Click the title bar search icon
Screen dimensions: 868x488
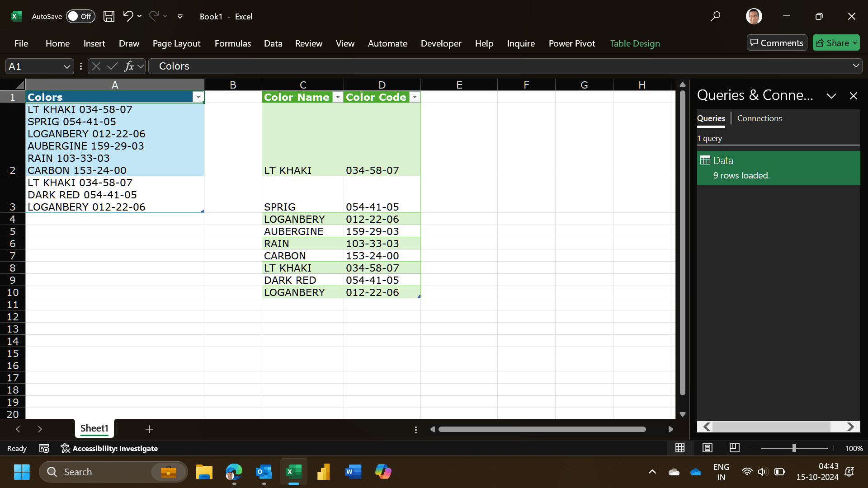[x=715, y=16]
